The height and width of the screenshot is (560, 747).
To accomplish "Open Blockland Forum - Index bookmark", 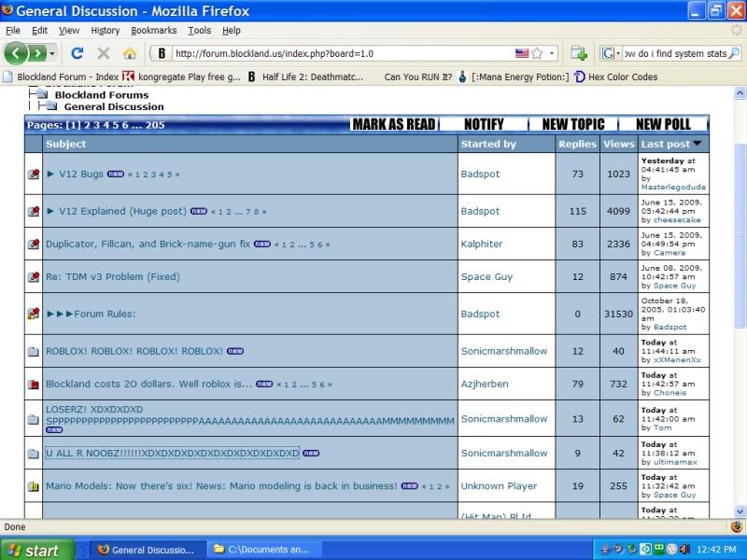I will tap(61, 77).
